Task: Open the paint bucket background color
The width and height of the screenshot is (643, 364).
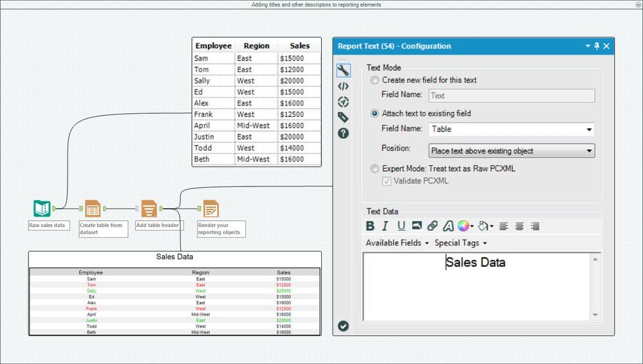Action: pyautogui.click(x=483, y=226)
